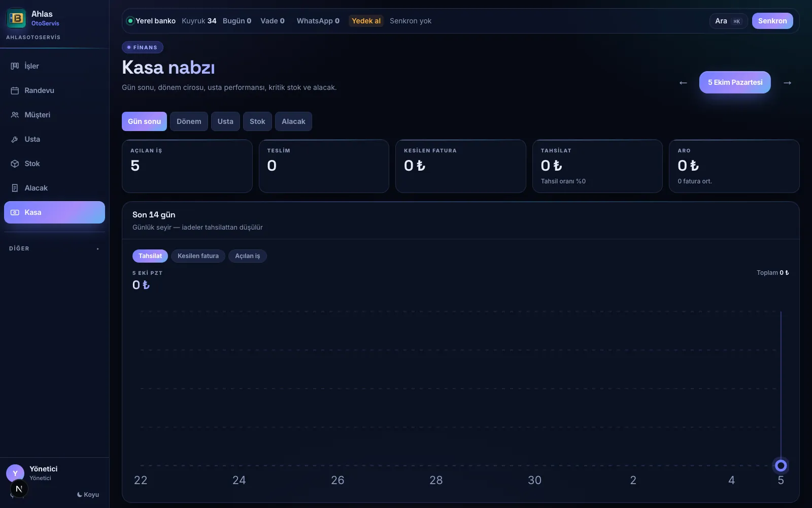The image size is (812, 508).
Task: Open the Stok tab in Kasa nabzı
Action: point(257,121)
